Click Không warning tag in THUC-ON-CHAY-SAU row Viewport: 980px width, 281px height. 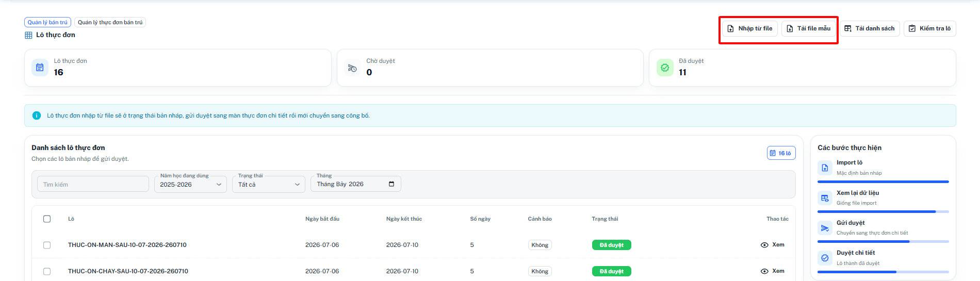[x=540, y=271]
